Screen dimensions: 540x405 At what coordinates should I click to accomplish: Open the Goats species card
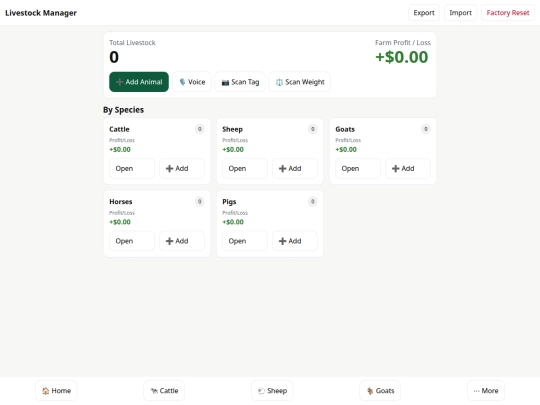(x=358, y=168)
